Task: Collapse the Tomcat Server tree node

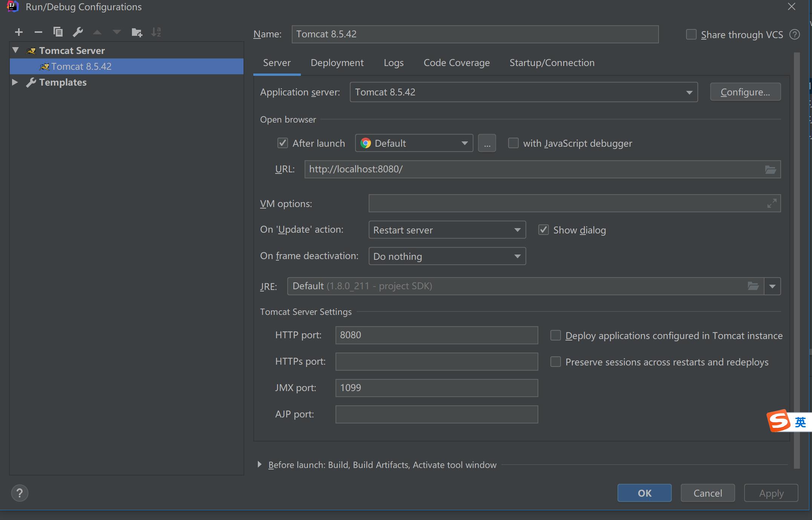Action: click(x=15, y=50)
